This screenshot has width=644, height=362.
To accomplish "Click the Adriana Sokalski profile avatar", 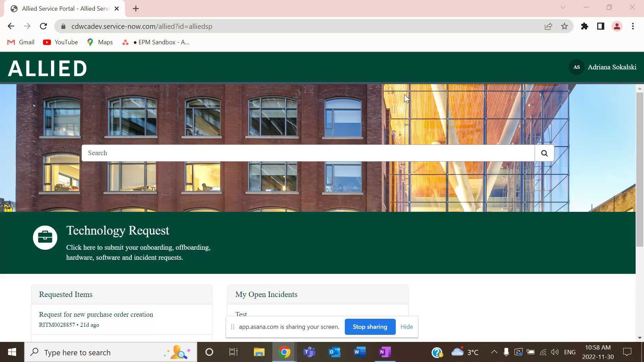I will tap(576, 67).
